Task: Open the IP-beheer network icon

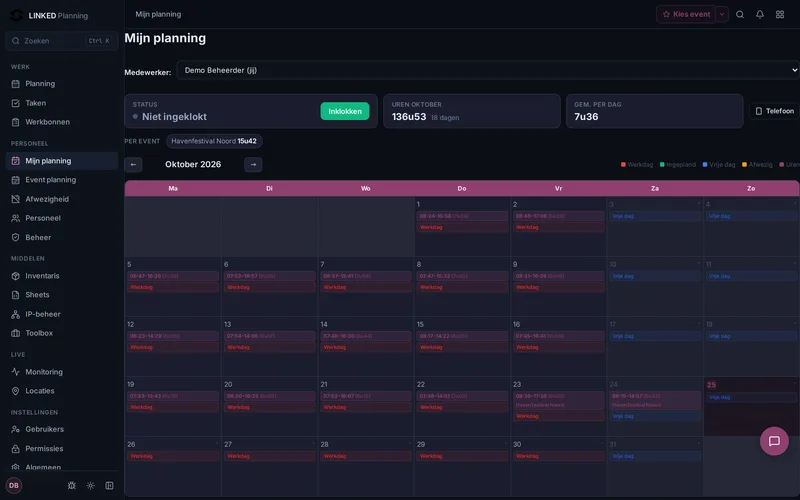Action: point(16,314)
